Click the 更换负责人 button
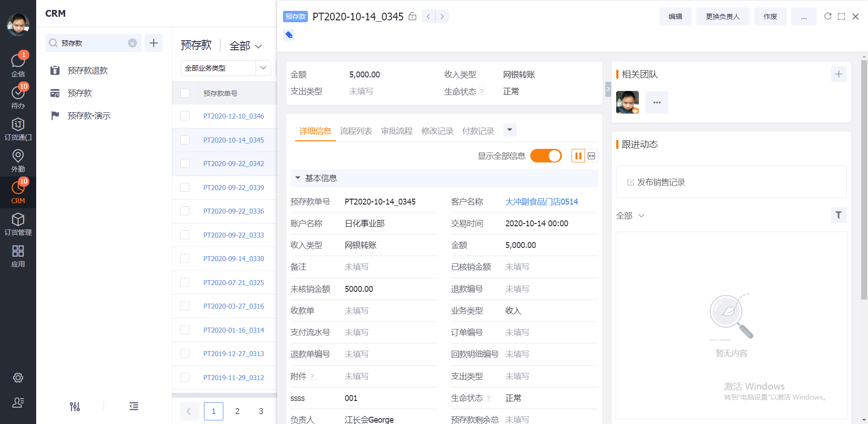 (x=722, y=16)
